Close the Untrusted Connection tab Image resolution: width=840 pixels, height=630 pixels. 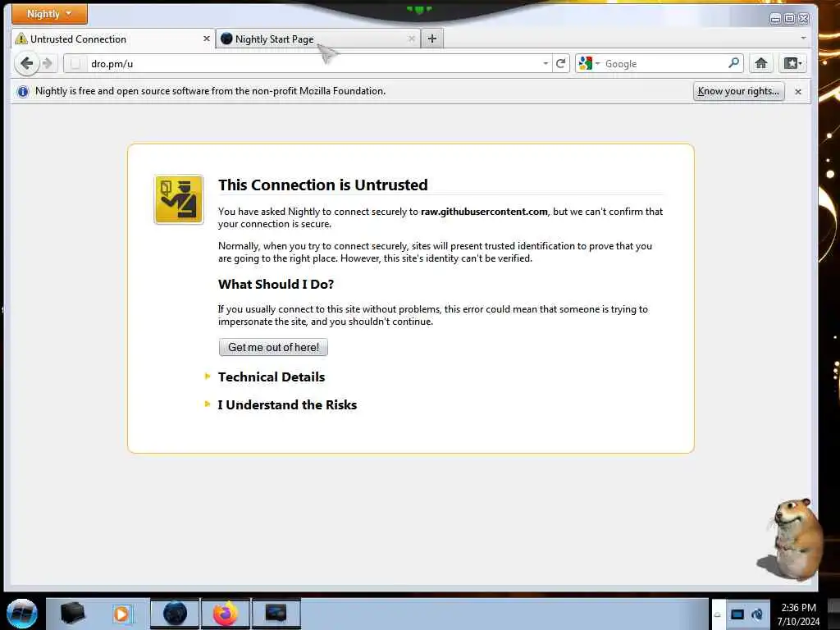point(206,39)
